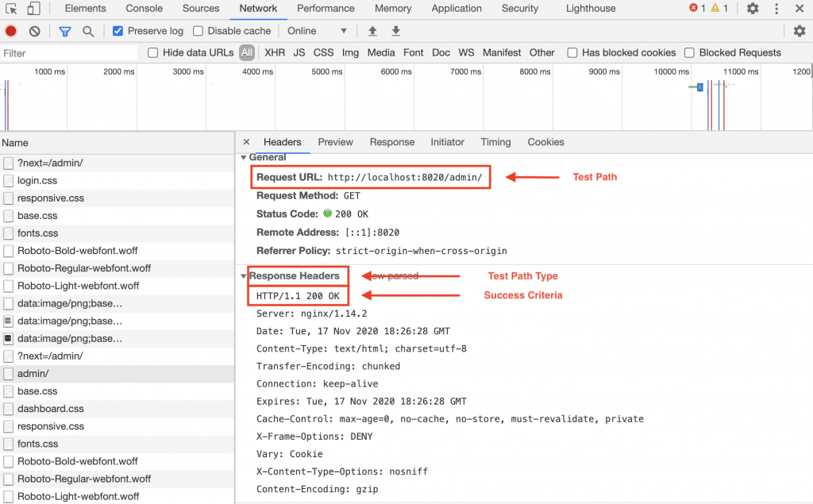Toggle the filter funnel icon
The width and height of the screenshot is (813, 504).
[65, 32]
